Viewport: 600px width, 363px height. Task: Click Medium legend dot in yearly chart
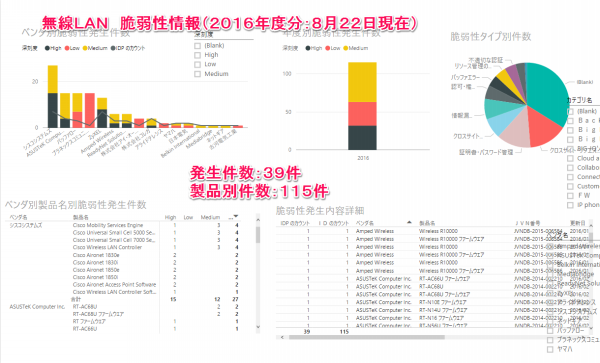point(346,48)
